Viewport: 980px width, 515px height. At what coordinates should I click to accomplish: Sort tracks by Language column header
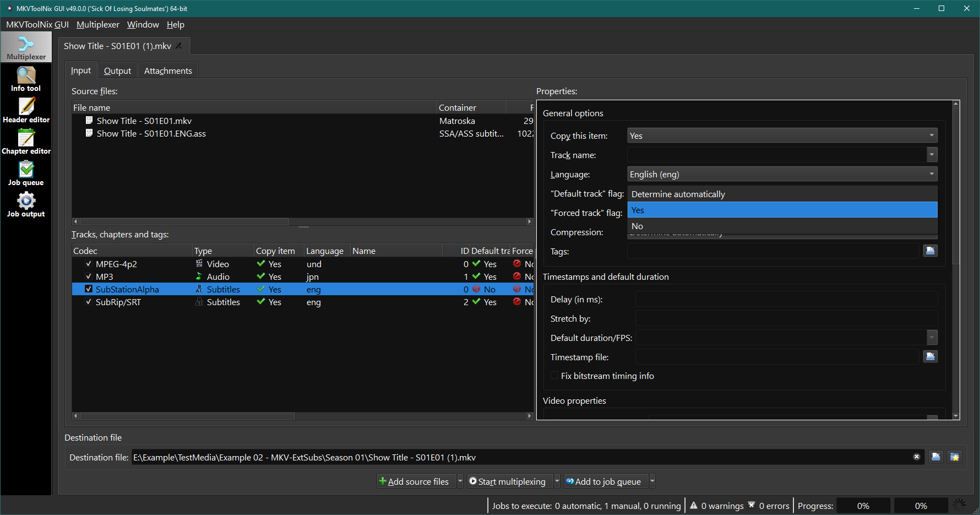tap(327, 251)
